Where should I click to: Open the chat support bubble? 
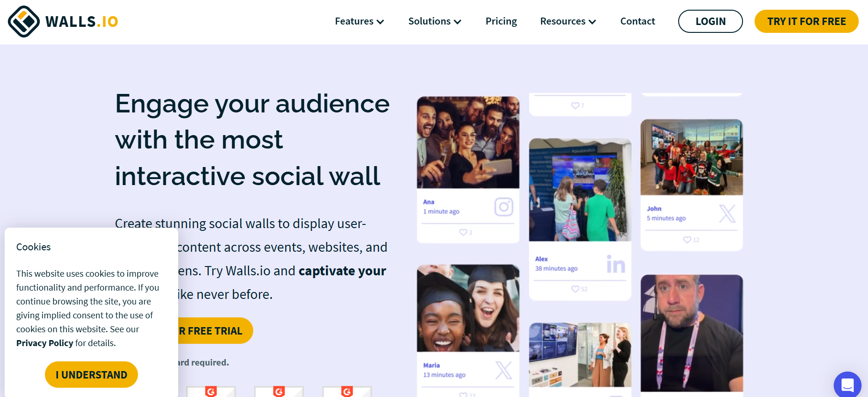[847, 385]
